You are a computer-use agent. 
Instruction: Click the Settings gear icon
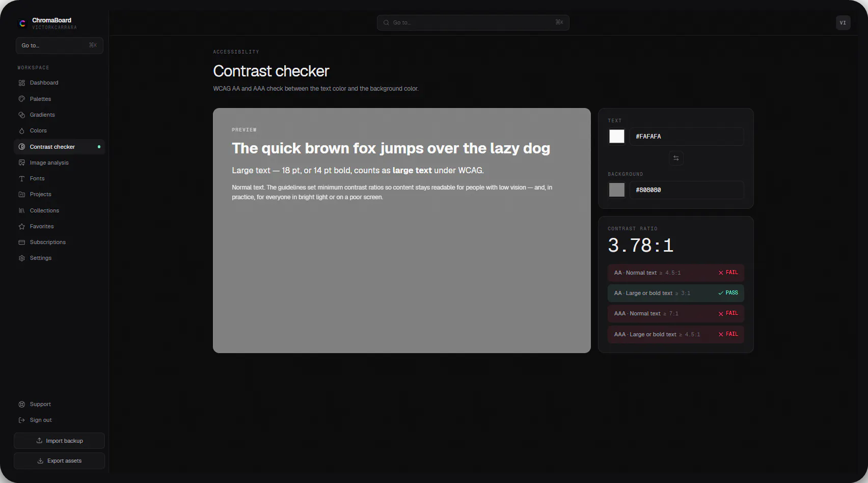21,258
